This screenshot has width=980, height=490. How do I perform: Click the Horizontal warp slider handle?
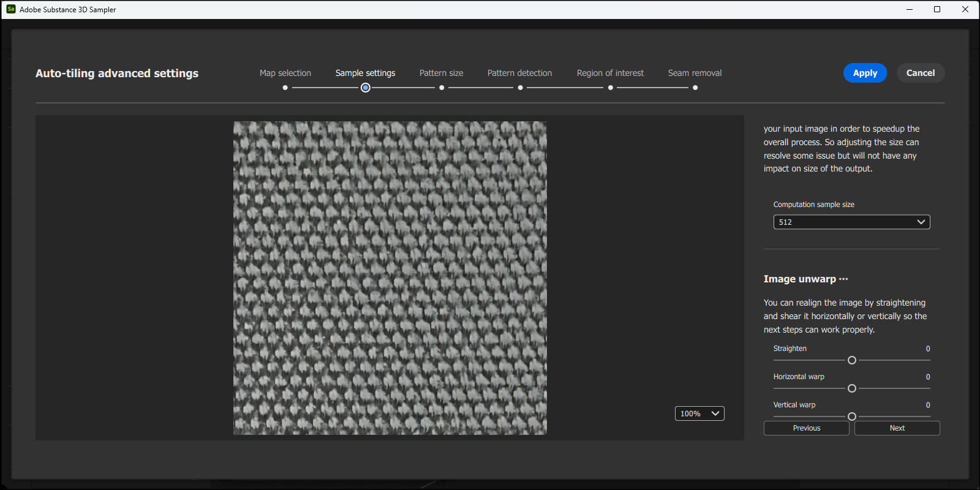(x=851, y=388)
